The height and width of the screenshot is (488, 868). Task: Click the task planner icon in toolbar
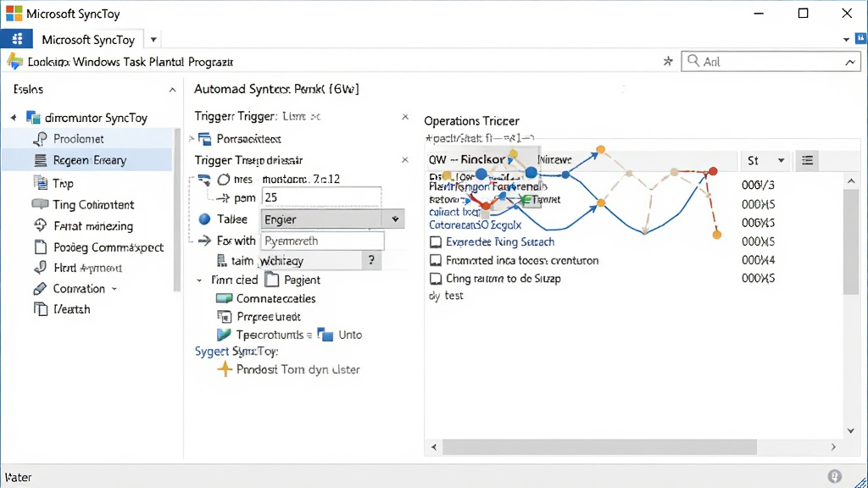coord(15,61)
